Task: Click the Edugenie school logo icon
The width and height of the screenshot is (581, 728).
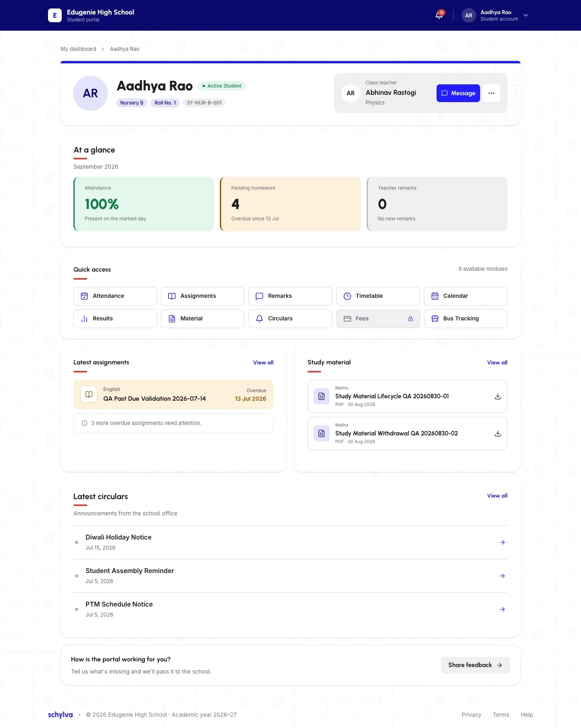Action: (x=55, y=15)
